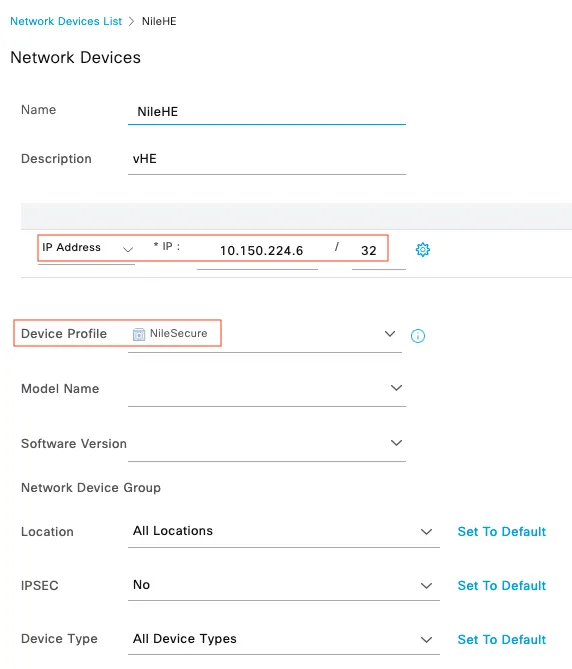572x669 pixels.
Task: Set IPSEC to default
Action: (x=502, y=585)
